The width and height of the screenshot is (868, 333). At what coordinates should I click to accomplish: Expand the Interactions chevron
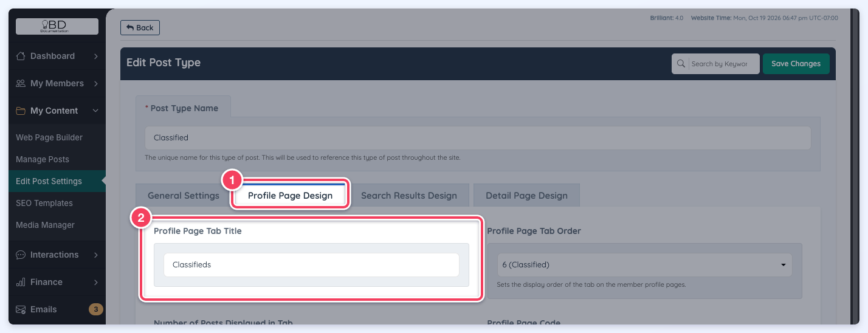[95, 255]
